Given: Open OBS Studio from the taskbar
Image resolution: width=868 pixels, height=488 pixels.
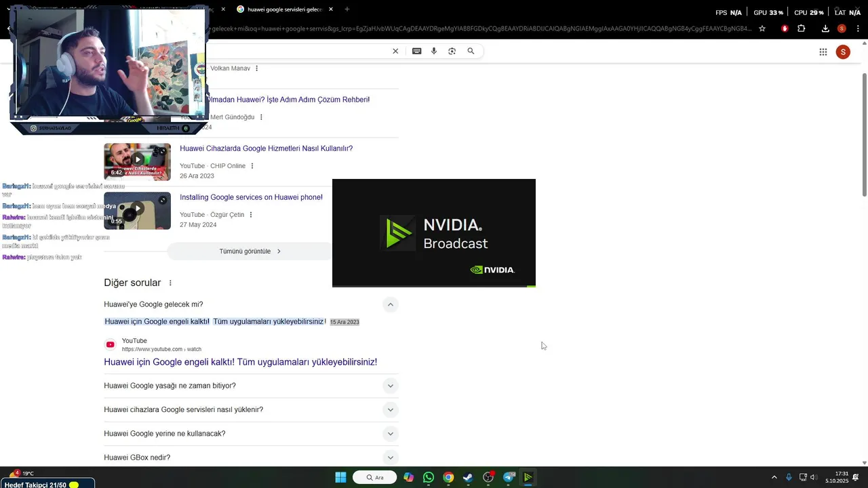Looking at the screenshot, I should pos(488,477).
